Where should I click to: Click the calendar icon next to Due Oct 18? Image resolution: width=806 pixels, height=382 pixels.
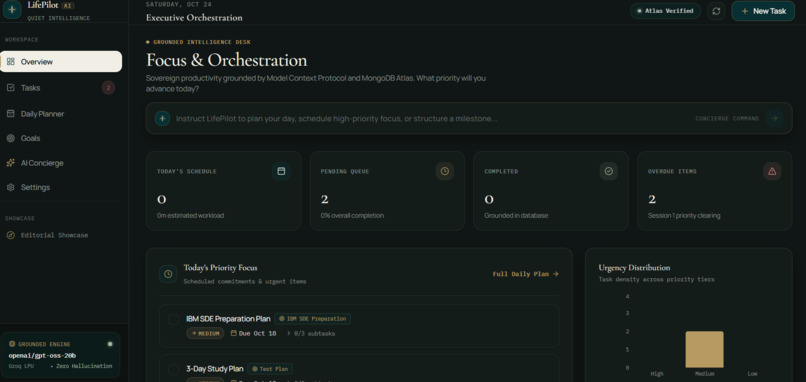click(234, 333)
